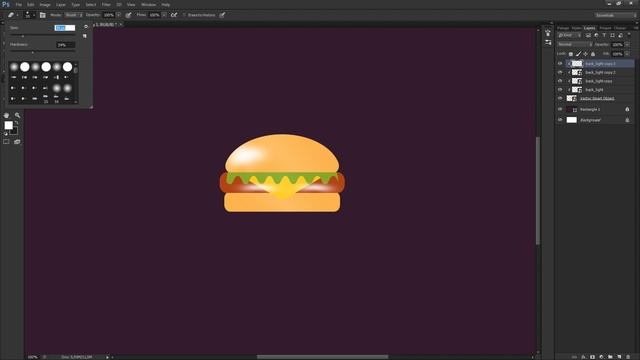Hide the back_light layer

560,89
